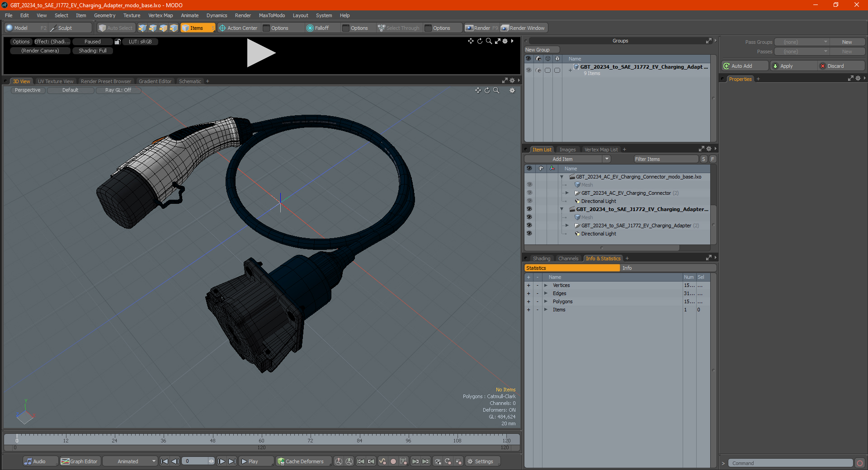This screenshot has width=868, height=470.
Task: Select the Sculpt mode icon
Action: pyautogui.click(x=53, y=28)
